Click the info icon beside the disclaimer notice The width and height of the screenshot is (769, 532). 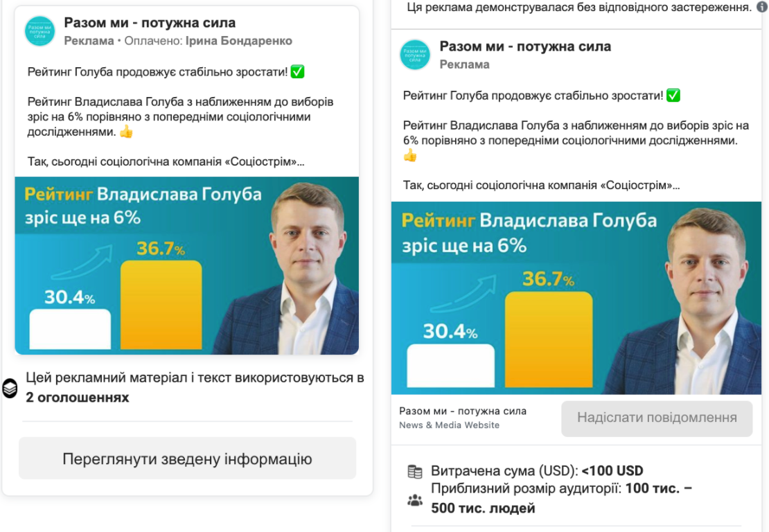tap(762, 7)
